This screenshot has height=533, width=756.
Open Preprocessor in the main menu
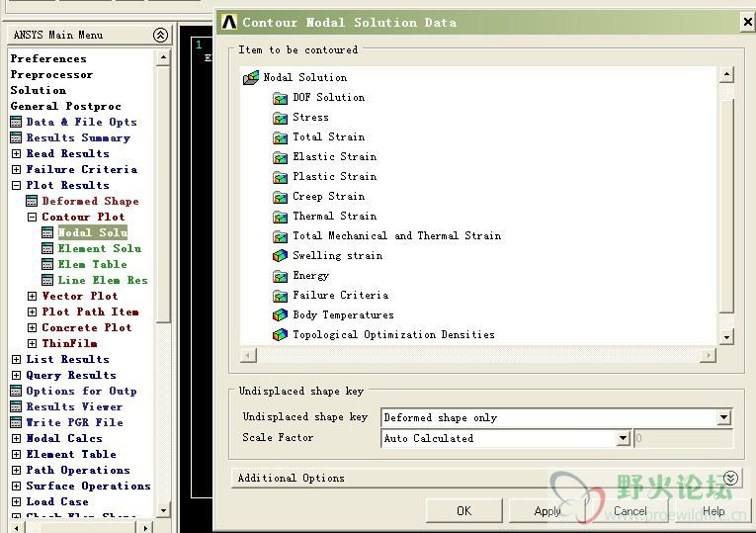coord(51,75)
